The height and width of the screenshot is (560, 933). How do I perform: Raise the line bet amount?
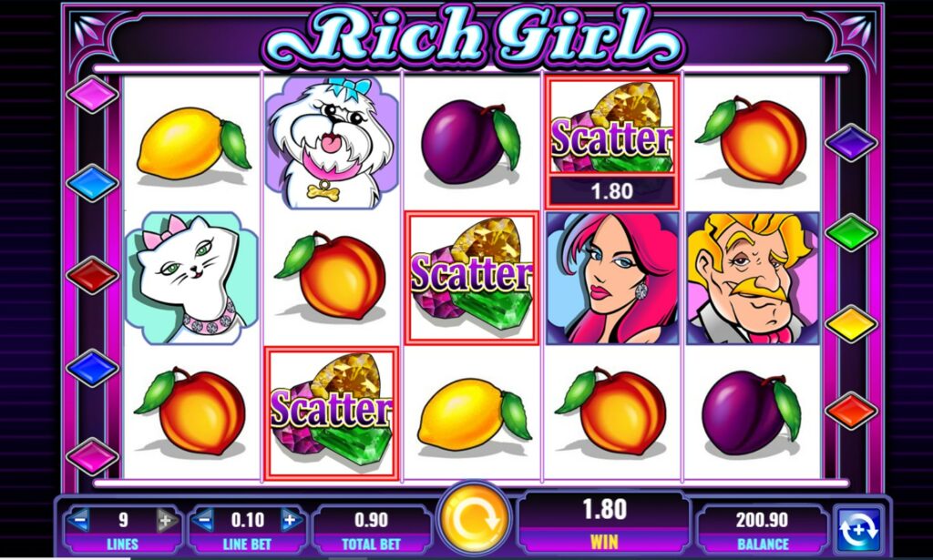click(291, 521)
